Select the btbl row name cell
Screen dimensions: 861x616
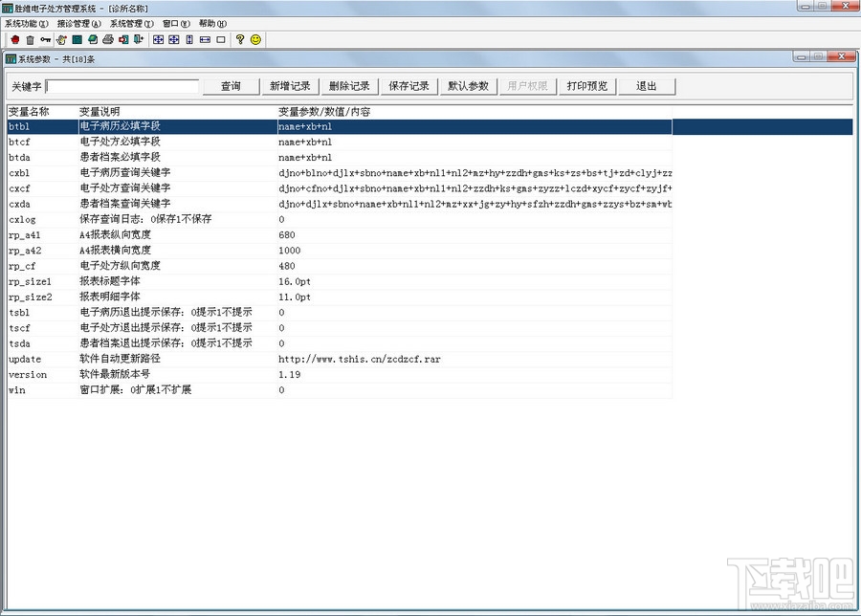click(x=43, y=127)
